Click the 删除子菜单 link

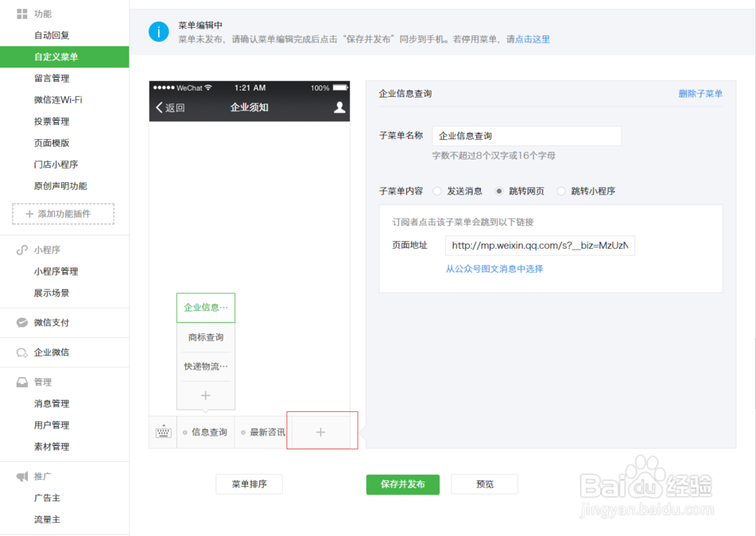[x=700, y=94]
